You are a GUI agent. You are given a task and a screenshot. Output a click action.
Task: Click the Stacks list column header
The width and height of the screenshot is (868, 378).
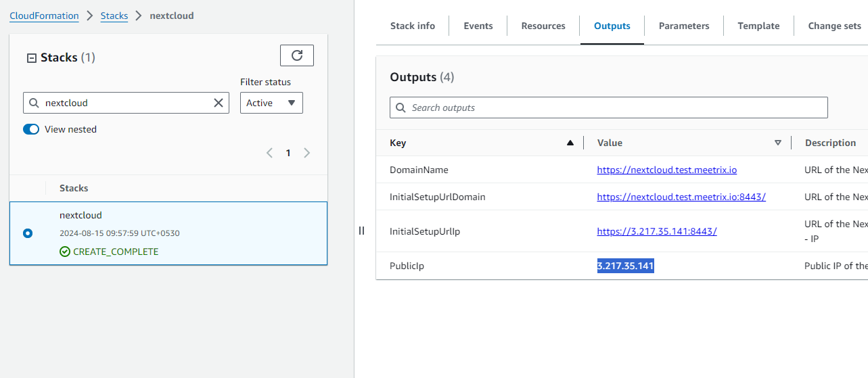74,188
